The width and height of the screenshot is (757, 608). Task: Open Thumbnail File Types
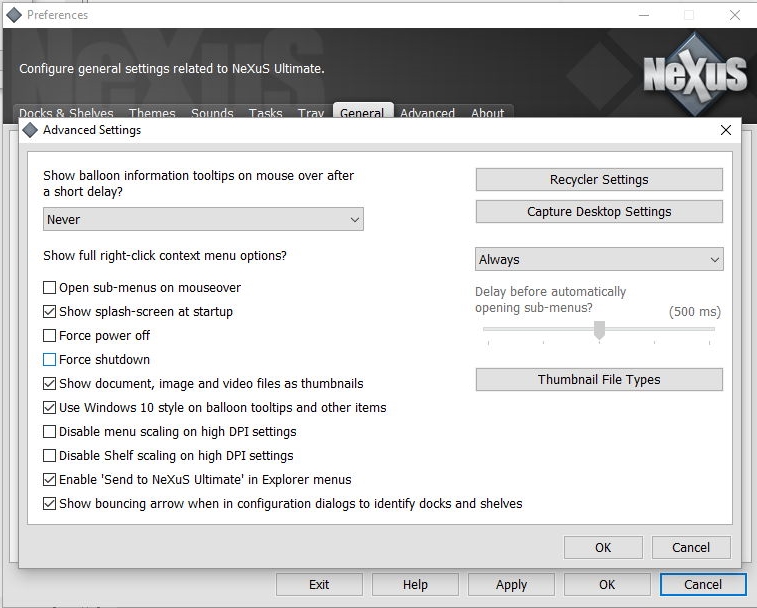pyautogui.click(x=599, y=380)
